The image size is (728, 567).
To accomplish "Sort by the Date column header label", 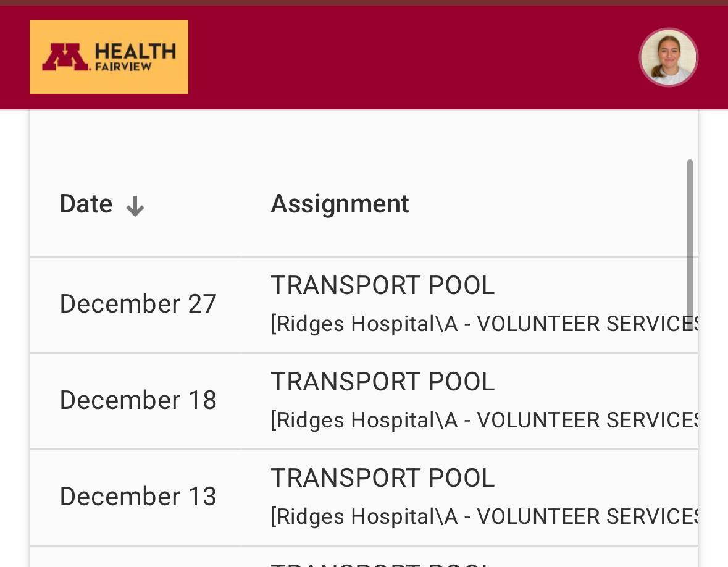I will (x=86, y=204).
